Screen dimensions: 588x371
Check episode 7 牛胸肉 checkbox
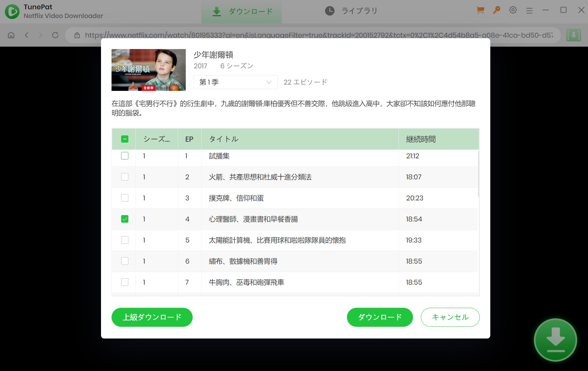tap(125, 282)
